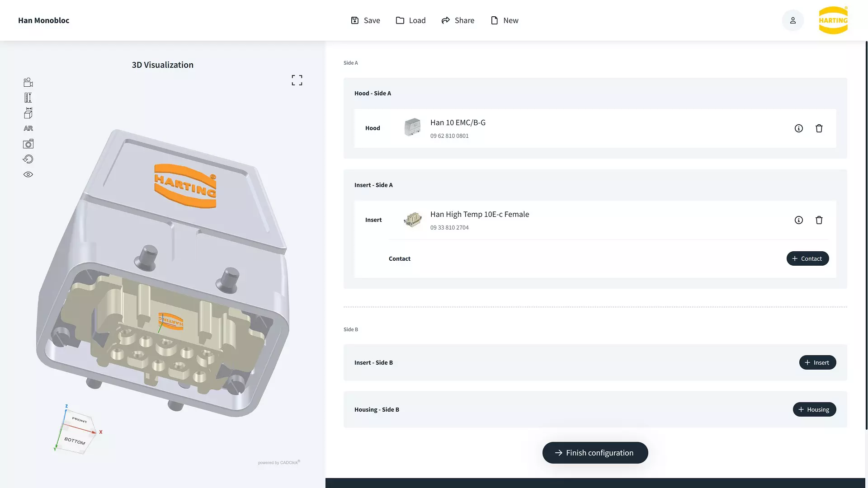Click the orientation cube FRONT face

pos(80,420)
